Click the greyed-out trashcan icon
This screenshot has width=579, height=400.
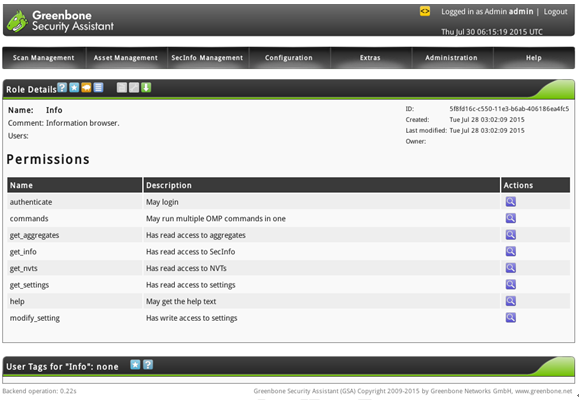122,88
